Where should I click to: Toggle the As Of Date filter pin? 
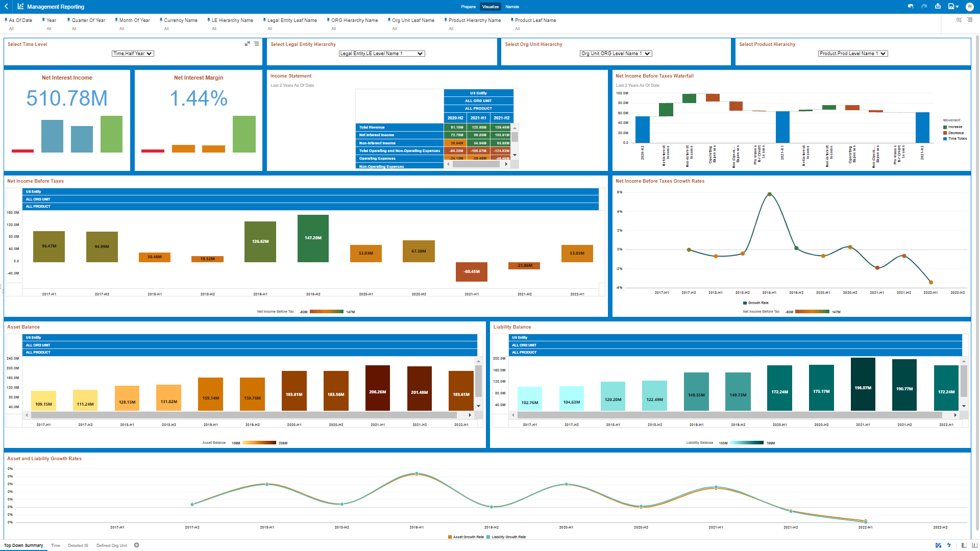point(6,20)
